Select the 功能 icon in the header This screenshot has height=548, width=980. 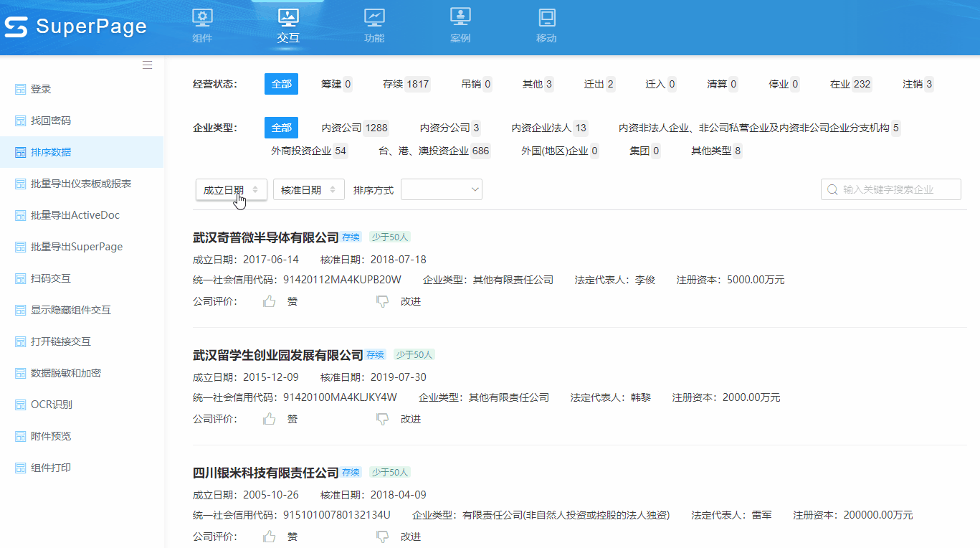click(374, 16)
